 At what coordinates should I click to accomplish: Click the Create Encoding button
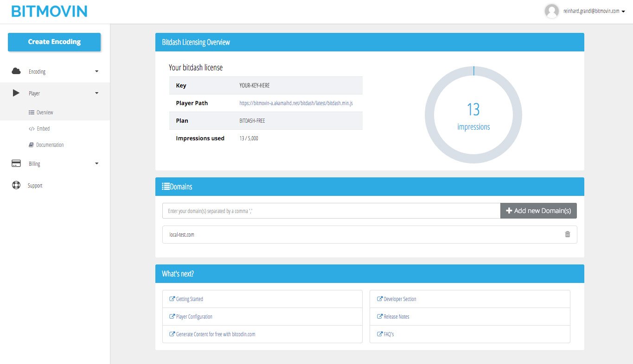pyautogui.click(x=54, y=42)
